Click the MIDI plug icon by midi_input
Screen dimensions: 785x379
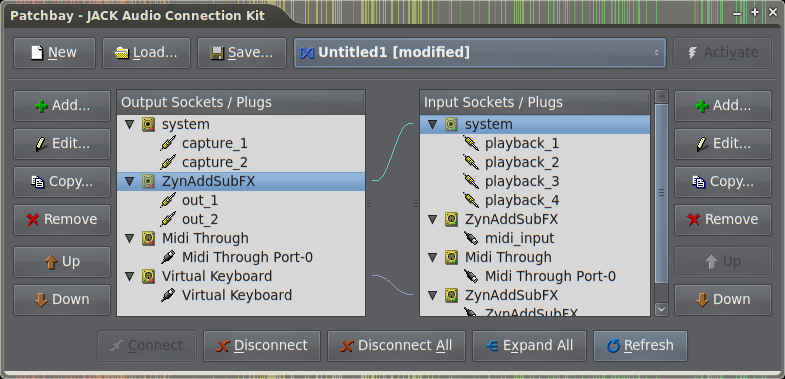click(x=471, y=238)
